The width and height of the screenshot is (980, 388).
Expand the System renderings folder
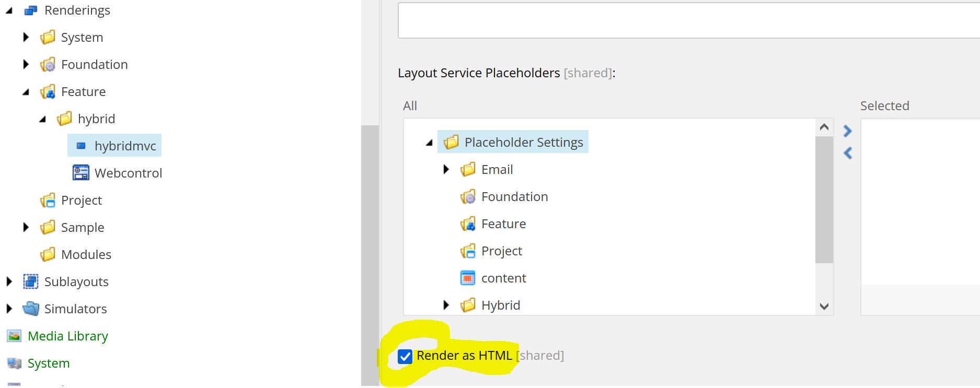26,37
